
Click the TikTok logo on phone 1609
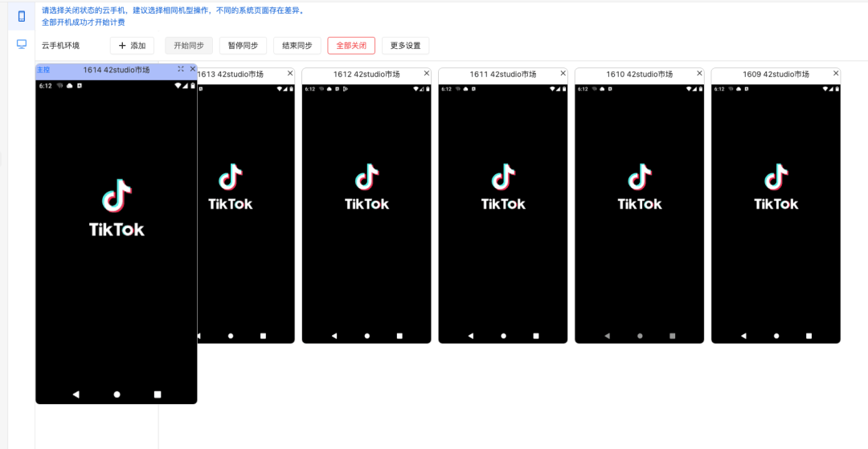pos(776,186)
